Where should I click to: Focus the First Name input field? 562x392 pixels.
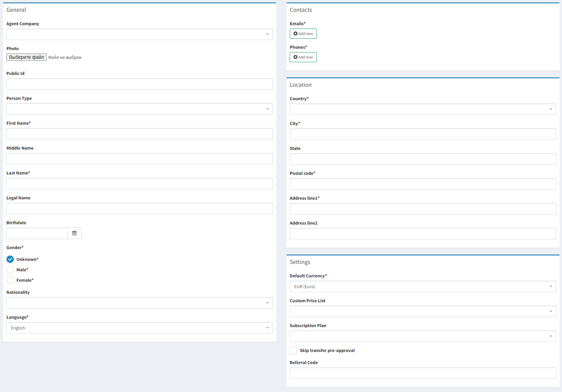coord(139,134)
